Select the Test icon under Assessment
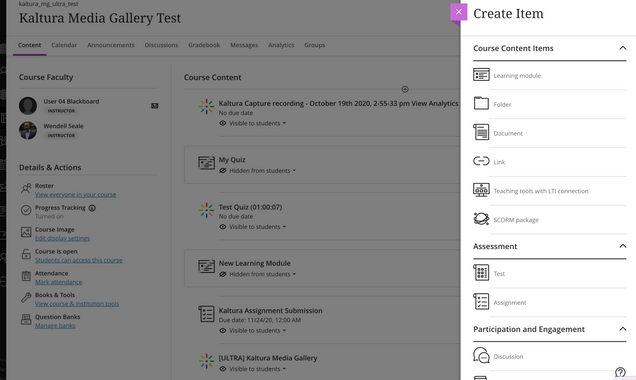Screen dimensions: 636x380 click(481, 273)
